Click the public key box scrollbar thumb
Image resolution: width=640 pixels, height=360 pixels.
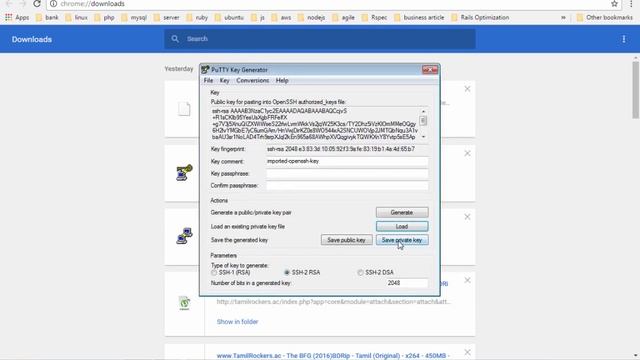[423, 121]
